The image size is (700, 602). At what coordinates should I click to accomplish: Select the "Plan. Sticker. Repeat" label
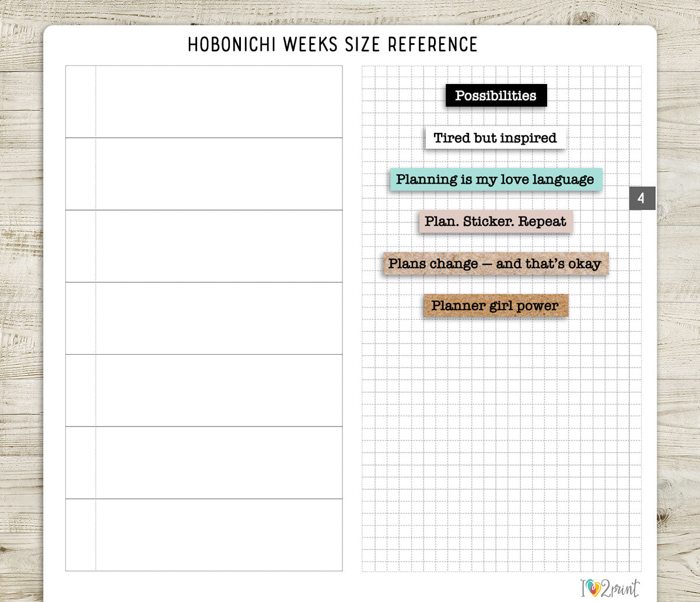tap(496, 221)
